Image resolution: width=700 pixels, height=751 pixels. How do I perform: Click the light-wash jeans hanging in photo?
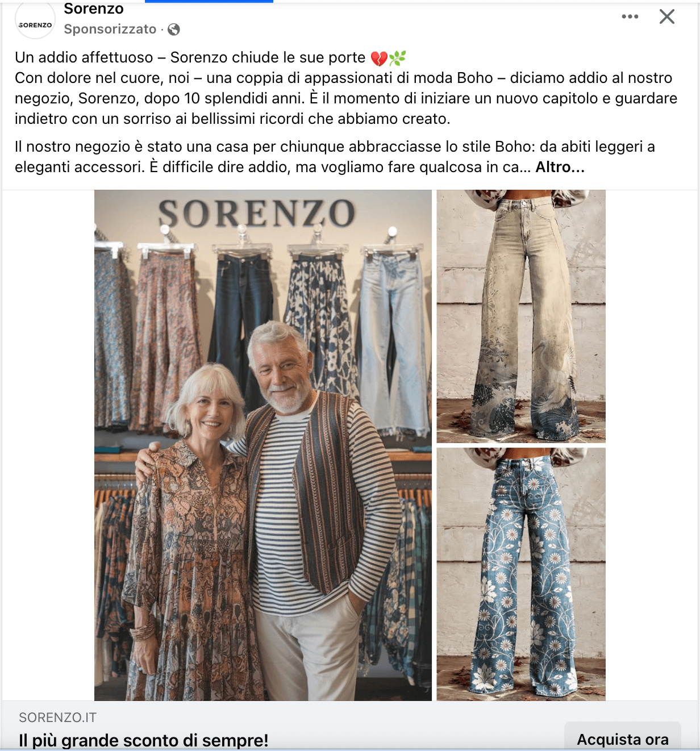pyautogui.click(x=393, y=341)
